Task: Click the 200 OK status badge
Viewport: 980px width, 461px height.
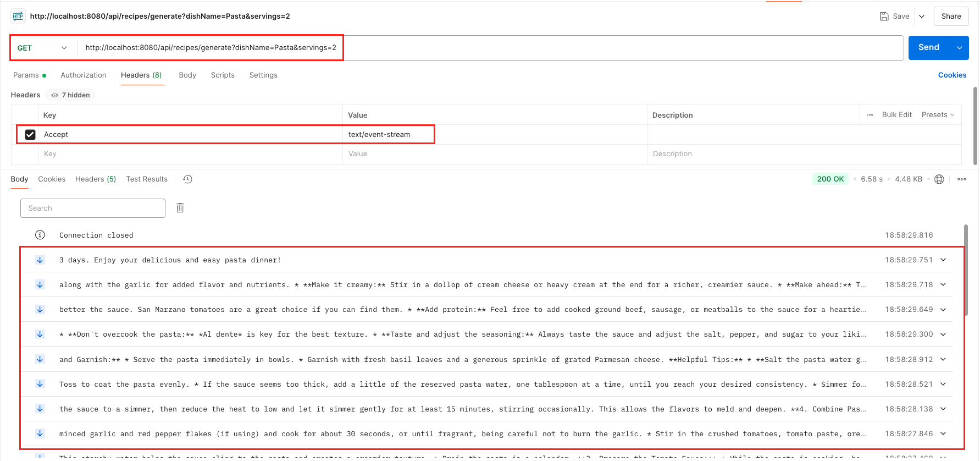Action: 830,179
